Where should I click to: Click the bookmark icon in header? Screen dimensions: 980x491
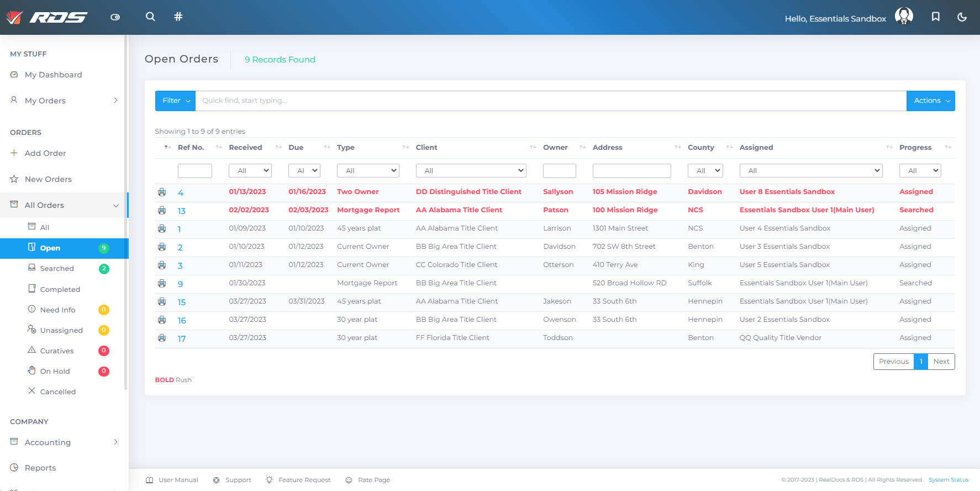(935, 17)
